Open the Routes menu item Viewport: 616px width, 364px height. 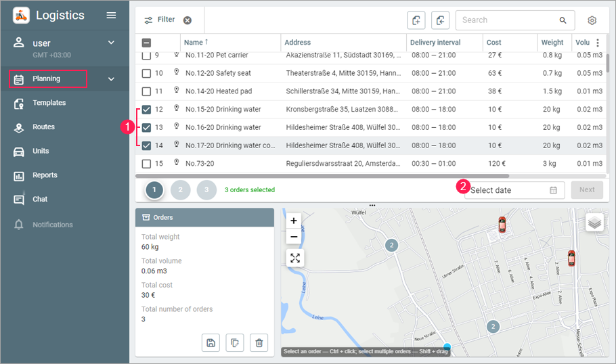click(44, 127)
